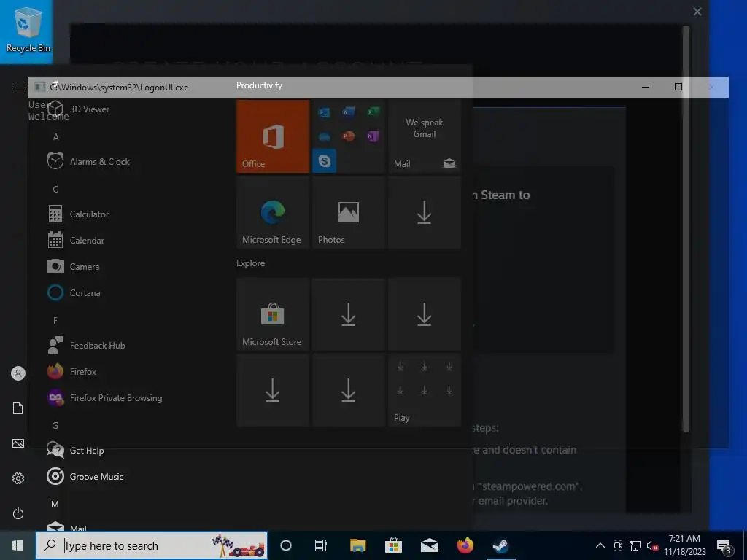Click the Windows Start button
The width and height of the screenshot is (747, 560).
pos(18,545)
